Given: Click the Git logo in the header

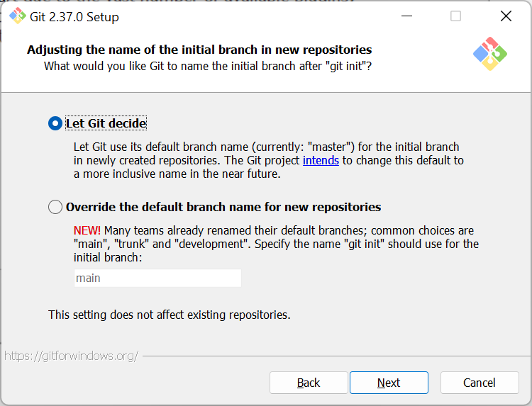Looking at the screenshot, I should (490, 54).
